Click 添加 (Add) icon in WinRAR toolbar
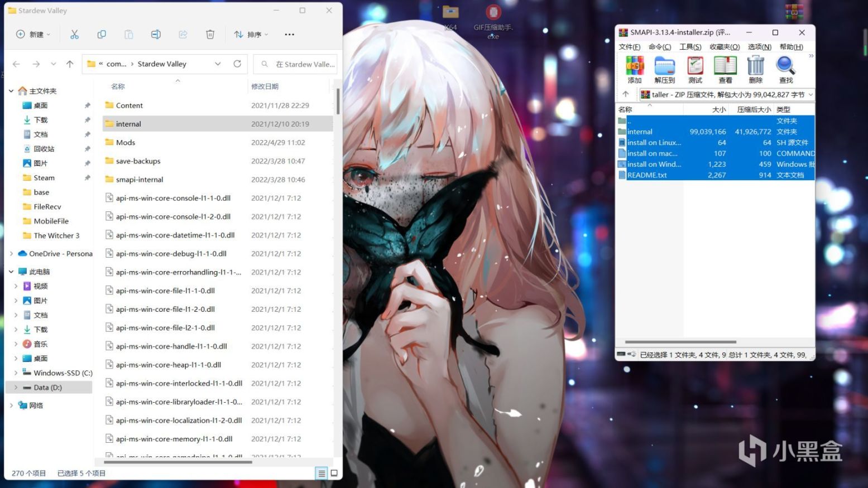 (635, 70)
